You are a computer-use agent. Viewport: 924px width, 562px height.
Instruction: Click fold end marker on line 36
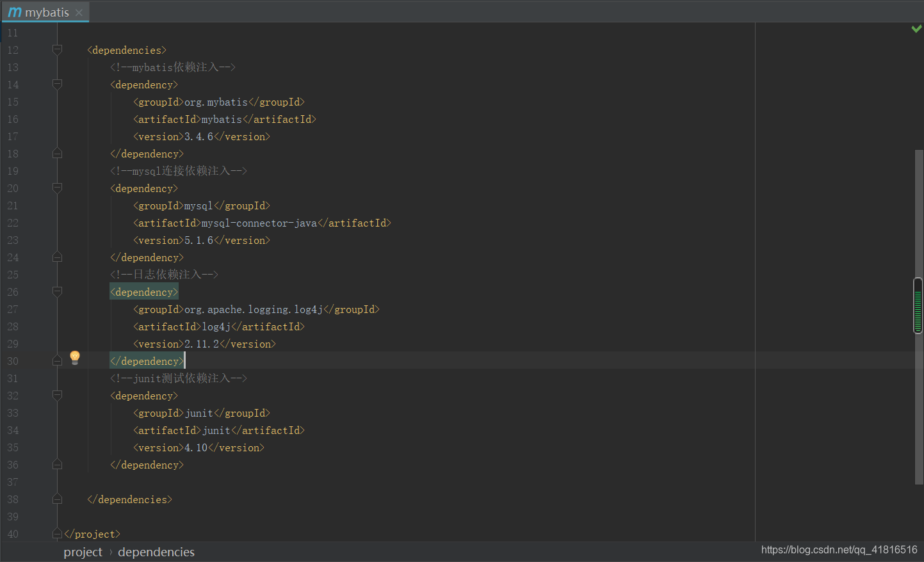click(57, 465)
